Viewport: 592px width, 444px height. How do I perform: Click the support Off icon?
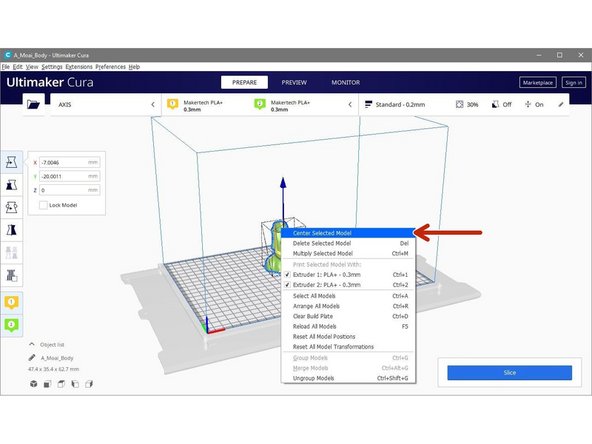point(495,105)
